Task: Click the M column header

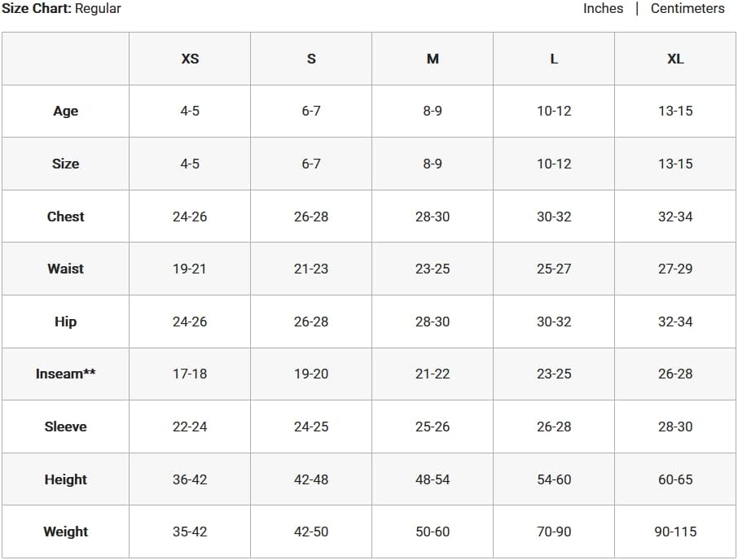Action: pos(433,59)
